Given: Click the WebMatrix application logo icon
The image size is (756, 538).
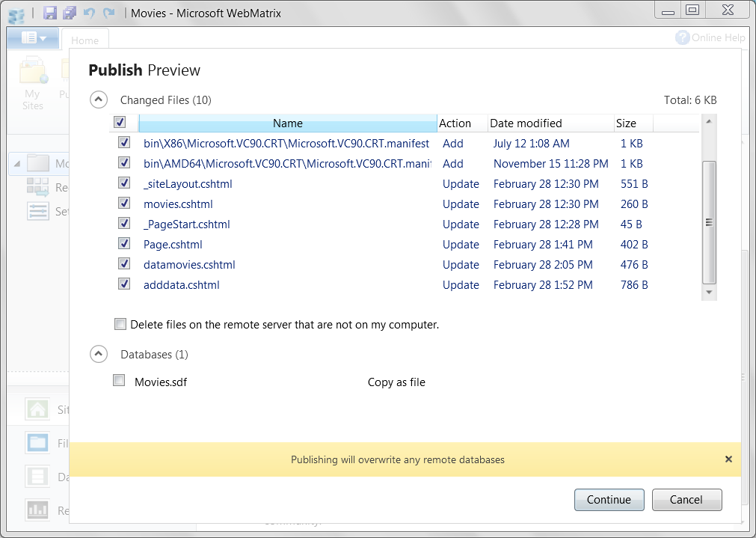Looking at the screenshot, I should [x=16, y=15].
